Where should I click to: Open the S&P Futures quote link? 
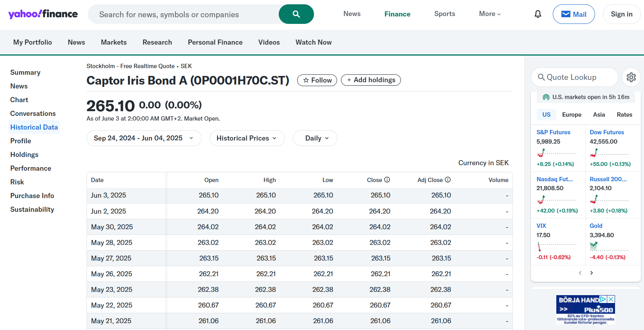553,132
